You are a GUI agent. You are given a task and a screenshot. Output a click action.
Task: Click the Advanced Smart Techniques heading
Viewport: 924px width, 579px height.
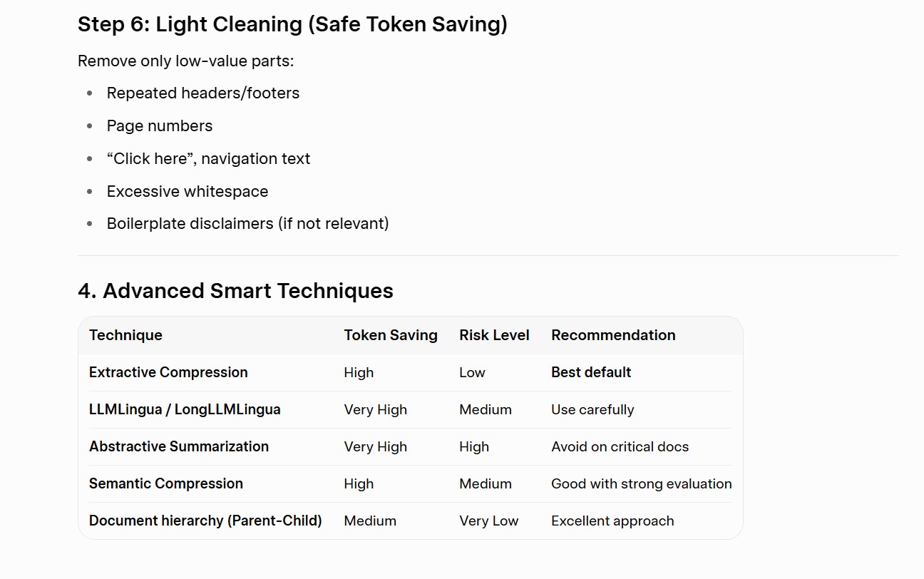[235, 291]
